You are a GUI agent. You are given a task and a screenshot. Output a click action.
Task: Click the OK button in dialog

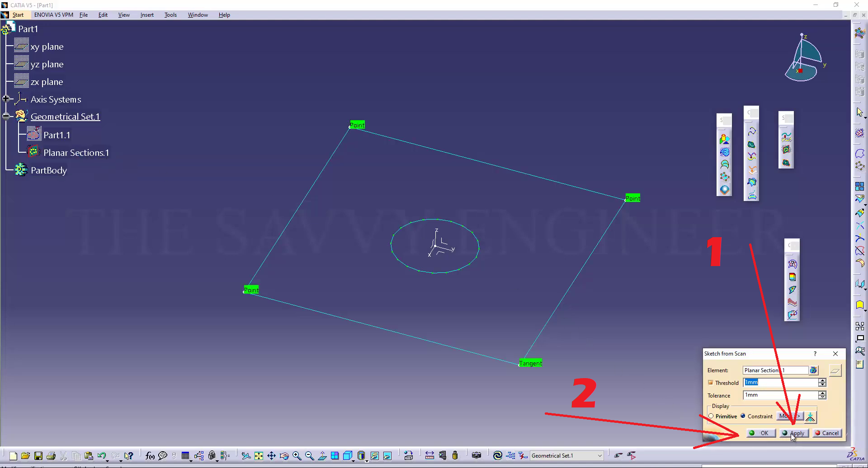coord(760,433)
